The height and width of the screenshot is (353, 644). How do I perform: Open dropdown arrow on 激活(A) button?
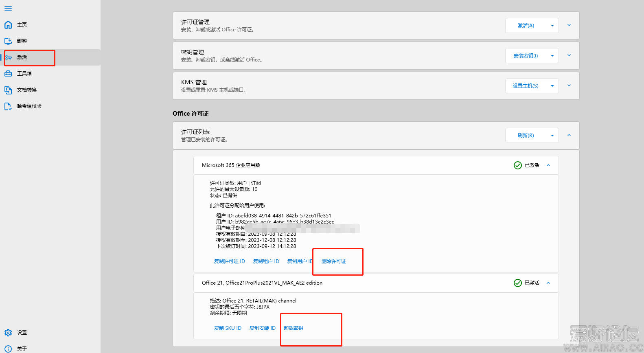(552, 26)
